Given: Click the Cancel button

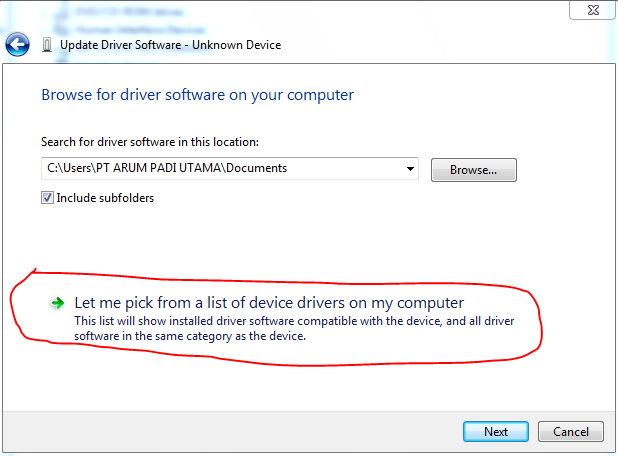Looking at the screenshot, I should click(570, 432).
